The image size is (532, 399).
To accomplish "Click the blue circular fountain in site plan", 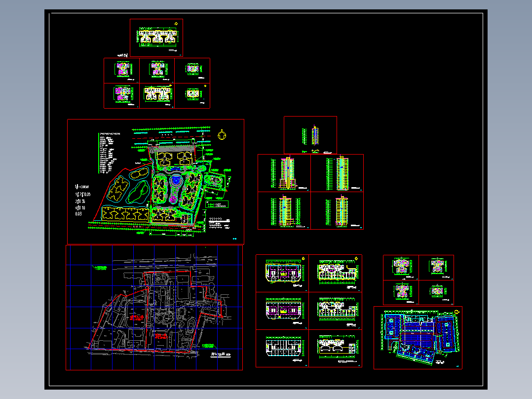I will pos(175,179).
